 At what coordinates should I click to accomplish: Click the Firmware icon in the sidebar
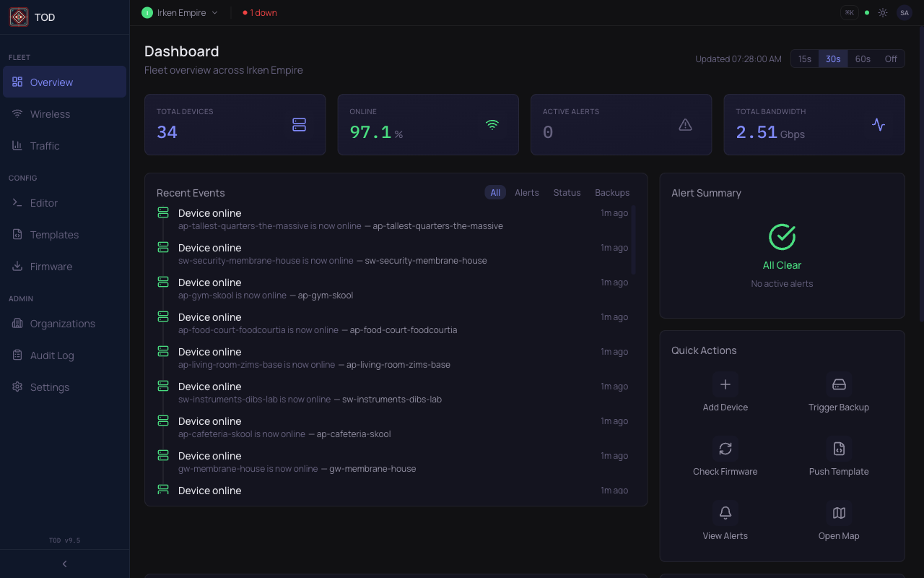tap(17, 266)
